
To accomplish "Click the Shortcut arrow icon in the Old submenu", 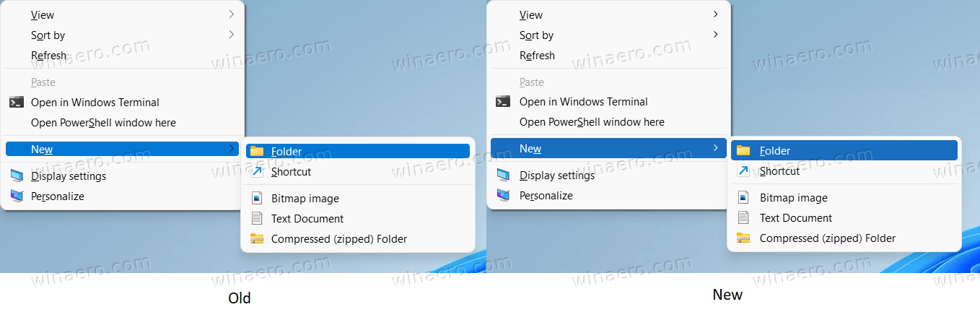I will 257,172.
